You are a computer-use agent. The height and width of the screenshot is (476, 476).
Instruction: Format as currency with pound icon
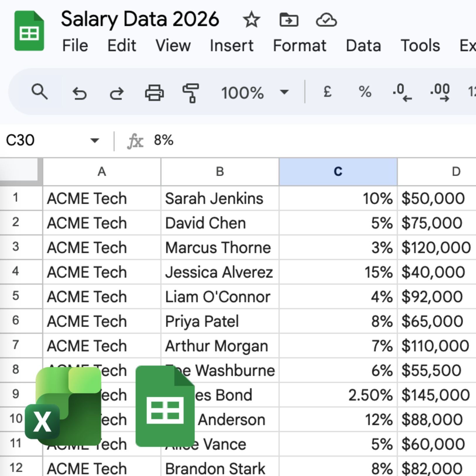point(327,92)
